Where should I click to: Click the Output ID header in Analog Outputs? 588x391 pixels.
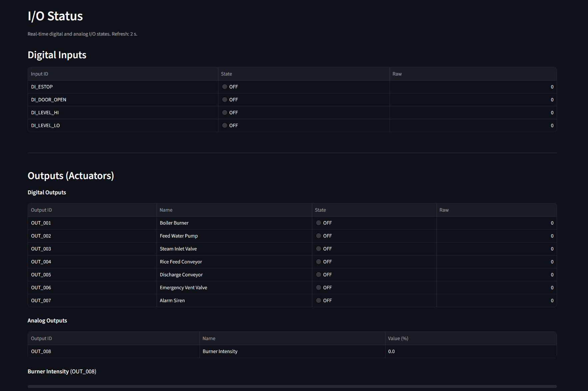41,338
